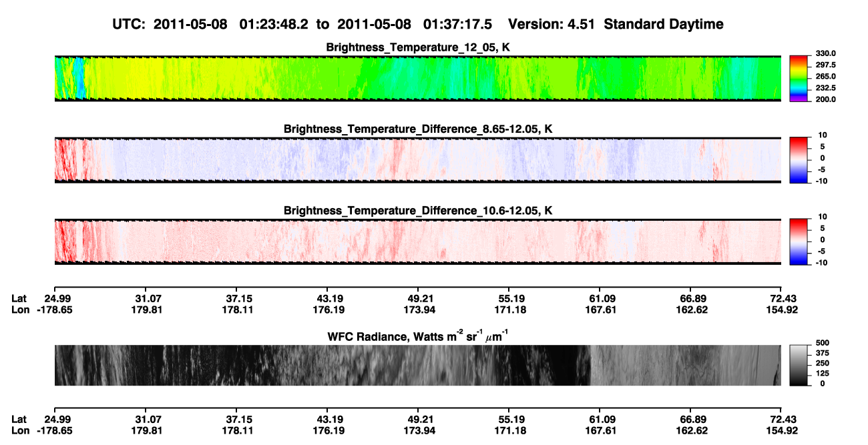Click the red-blue colorbar beside the 8.65-12.05 panel

(x=799, y=159)
